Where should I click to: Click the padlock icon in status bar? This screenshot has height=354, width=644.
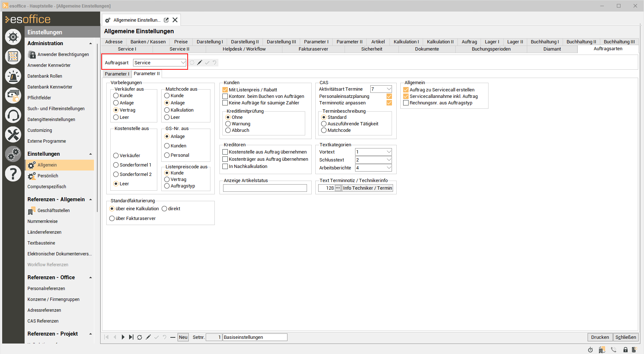point(626,350)
